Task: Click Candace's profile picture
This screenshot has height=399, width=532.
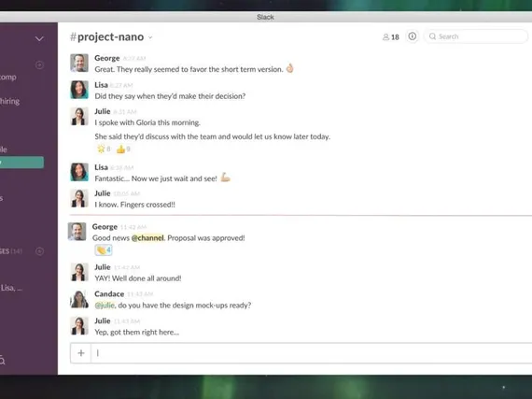Action: (x=79, y=299)
